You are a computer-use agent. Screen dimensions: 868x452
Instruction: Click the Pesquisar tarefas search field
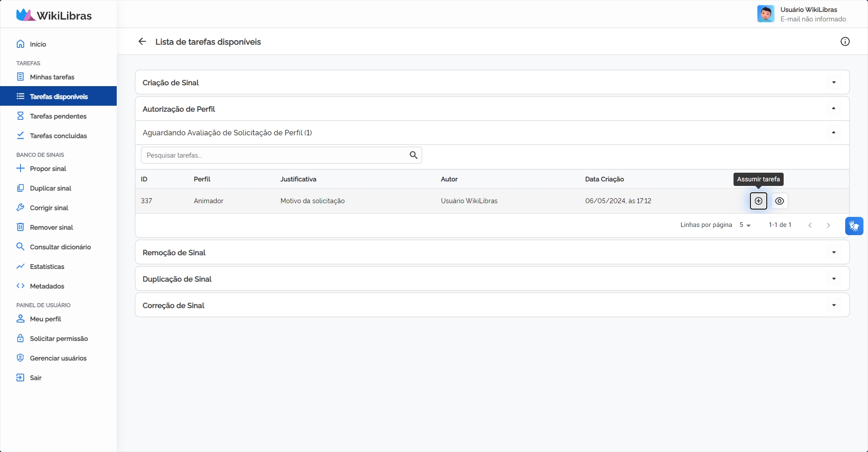coord(274,155)
